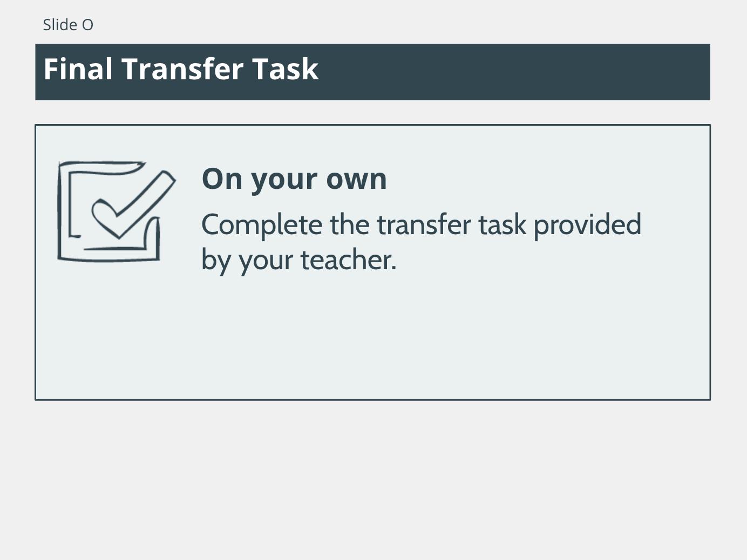Viewport: 747px width, 560px height.
Task: Click the line "Complete the transfer task provided"
Action: (x=421, y=225)
